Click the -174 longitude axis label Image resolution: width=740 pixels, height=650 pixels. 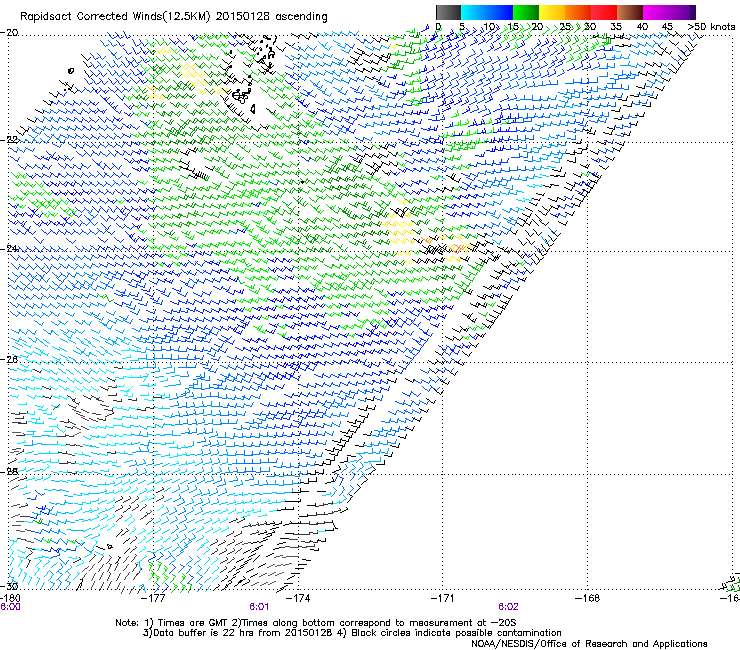tap(299, 598)
